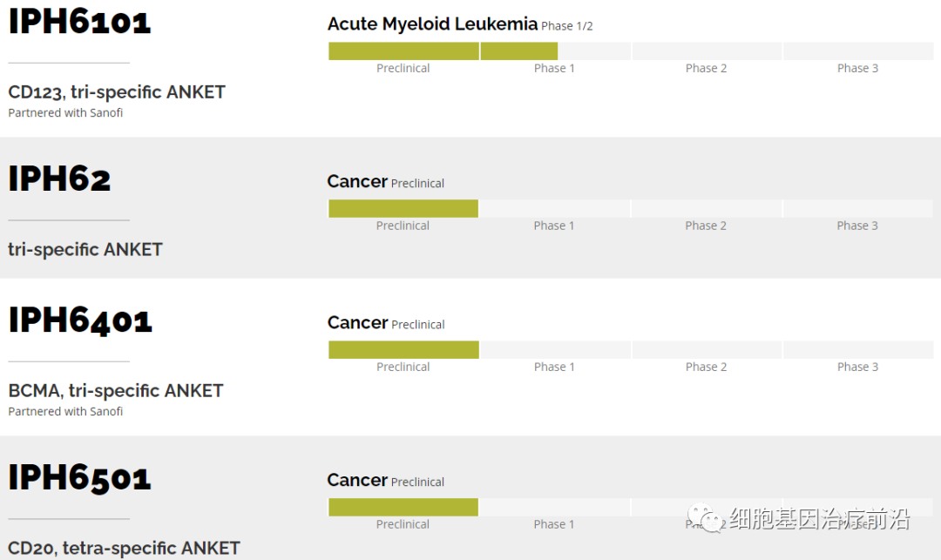Screen dimensions: 941x560
Task: Click the Acute Myeloid Leukemia indication title
Action: [432, 24]
